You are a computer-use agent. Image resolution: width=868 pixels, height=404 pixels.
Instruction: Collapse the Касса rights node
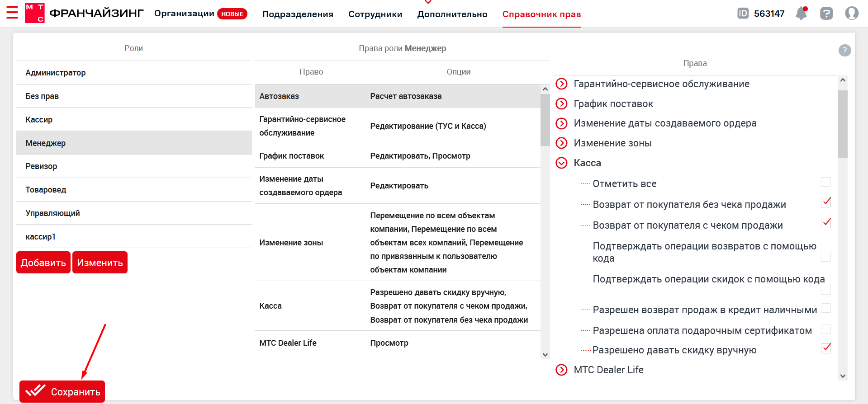pyautogui.click(x=561, y=163)
